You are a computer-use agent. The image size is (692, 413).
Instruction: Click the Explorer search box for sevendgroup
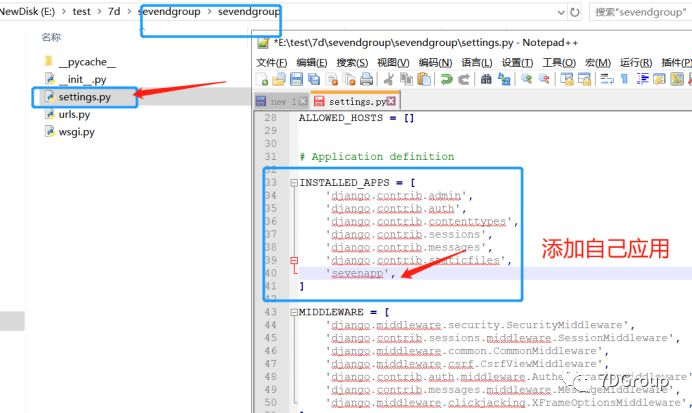pos(640,12)
